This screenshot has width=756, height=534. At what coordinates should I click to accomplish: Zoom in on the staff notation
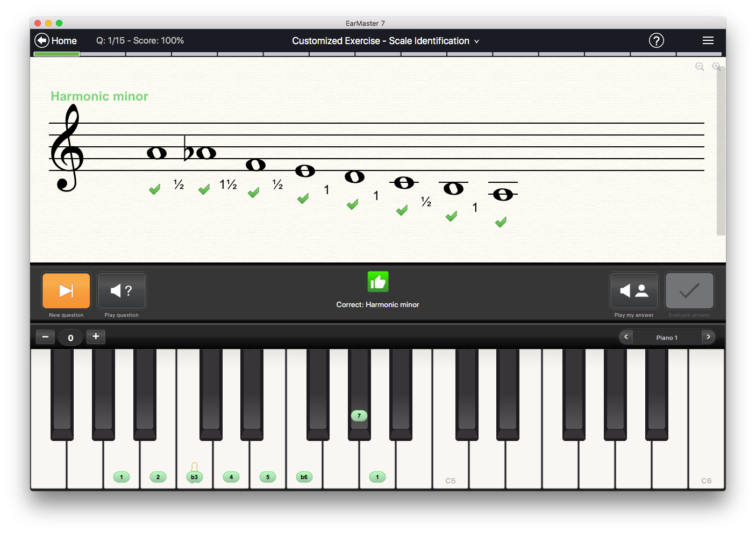coord(717,66)
